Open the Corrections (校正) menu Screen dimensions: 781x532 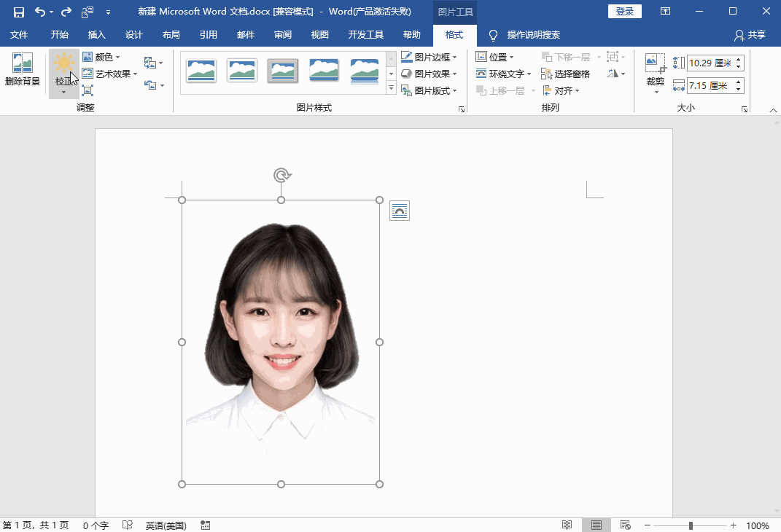pyautogui.click(x=63, y=74)
